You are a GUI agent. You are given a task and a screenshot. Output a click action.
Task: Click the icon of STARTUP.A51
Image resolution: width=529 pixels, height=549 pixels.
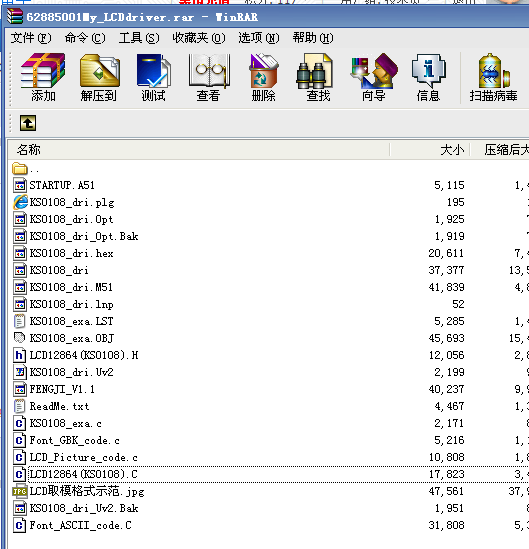20,185
